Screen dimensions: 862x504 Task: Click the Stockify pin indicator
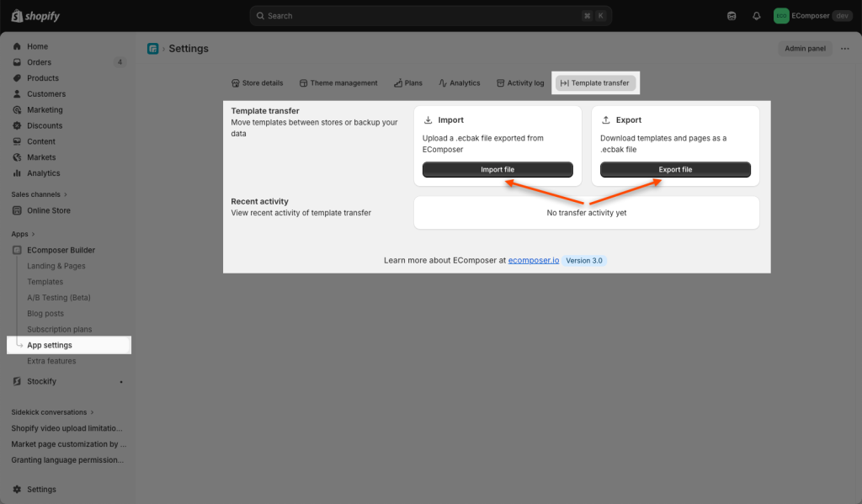[x=121, y=382]
